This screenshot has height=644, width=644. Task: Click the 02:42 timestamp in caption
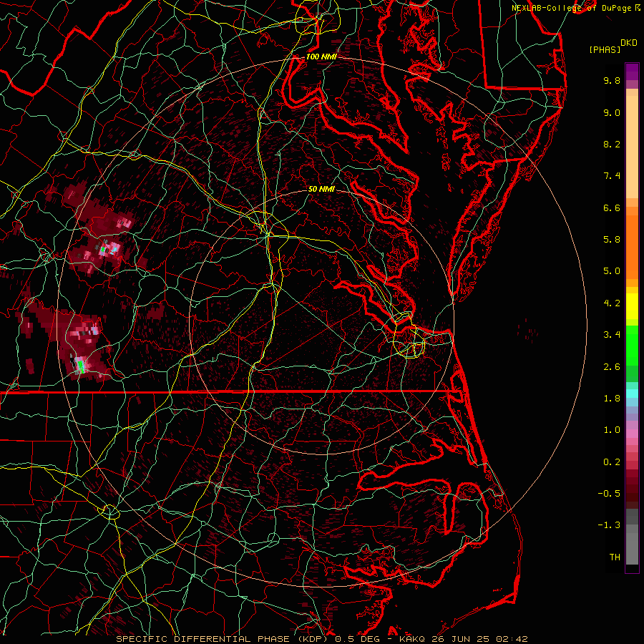click(512, 639)
